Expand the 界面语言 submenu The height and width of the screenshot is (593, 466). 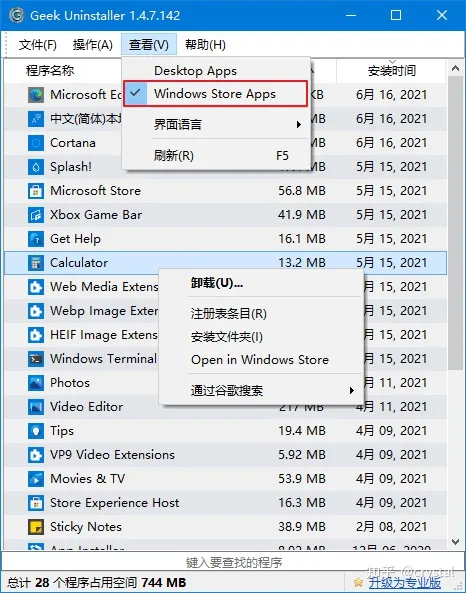point(216,124)
